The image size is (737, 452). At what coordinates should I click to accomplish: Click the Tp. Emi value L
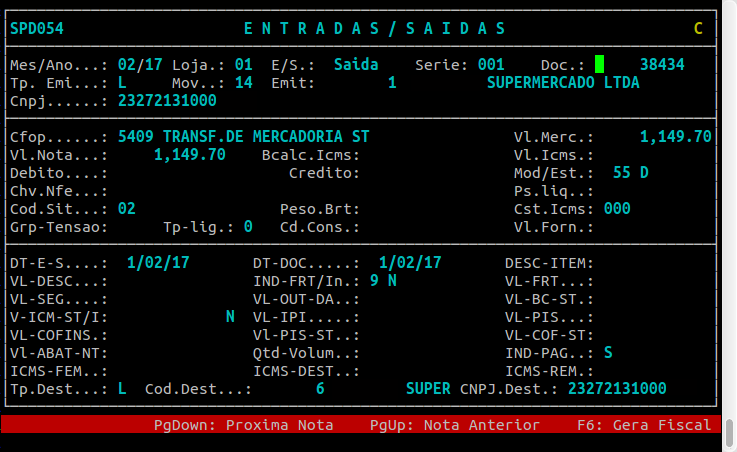pos(122,82)
